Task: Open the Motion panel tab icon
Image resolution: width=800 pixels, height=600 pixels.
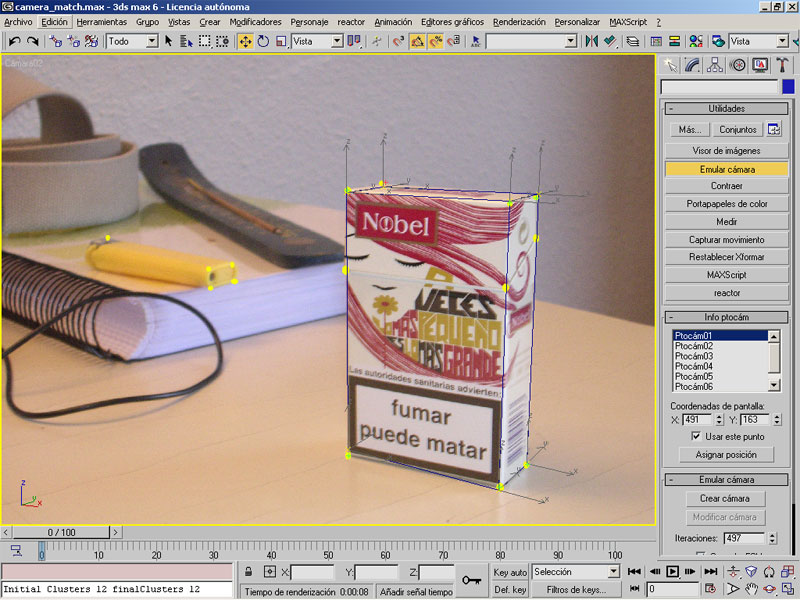Action: [x=737, y=65]
